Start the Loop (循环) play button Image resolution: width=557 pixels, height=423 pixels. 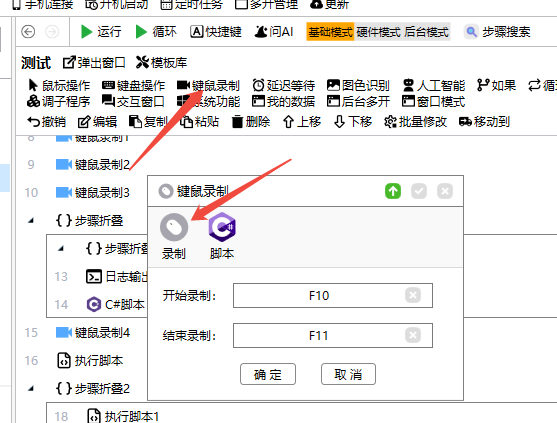coord(156,32)
